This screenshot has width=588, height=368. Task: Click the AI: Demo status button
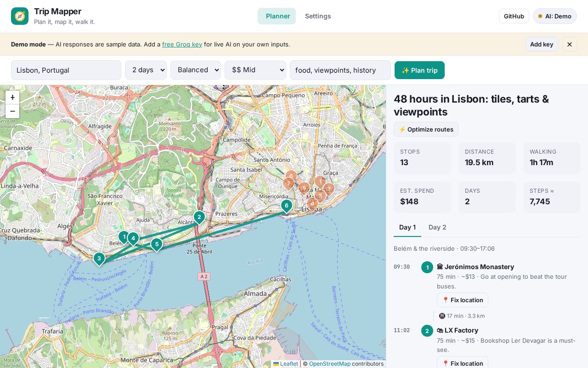(555, 16)
